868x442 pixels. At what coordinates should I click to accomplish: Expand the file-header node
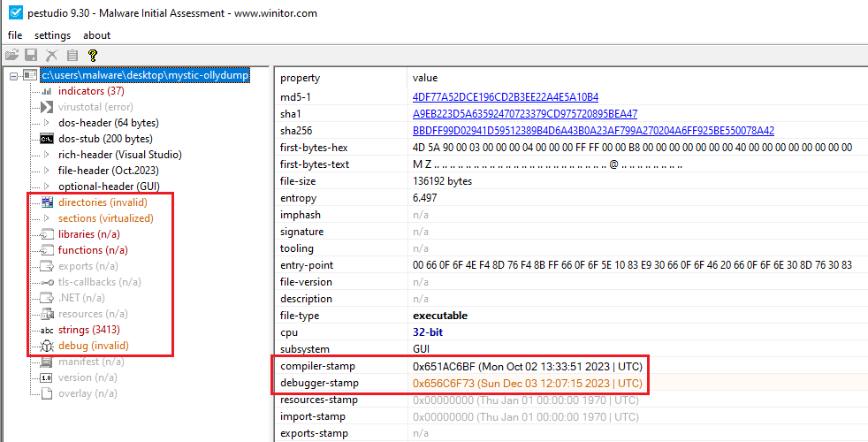point(47,171)
